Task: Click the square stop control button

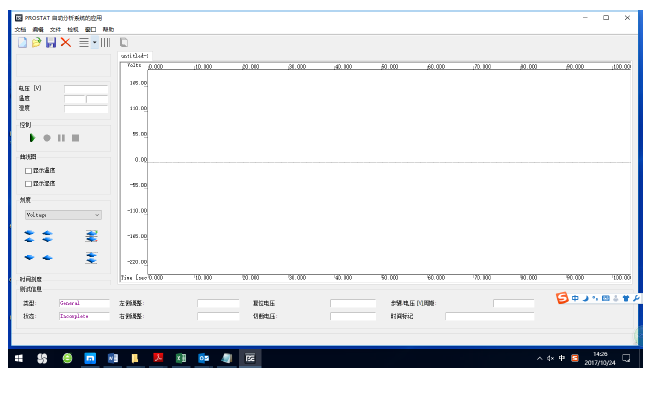Action: [x=76, y=138]
